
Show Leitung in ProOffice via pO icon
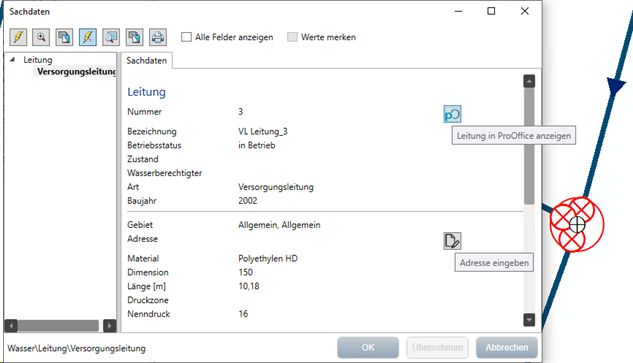tap(452, 114)
